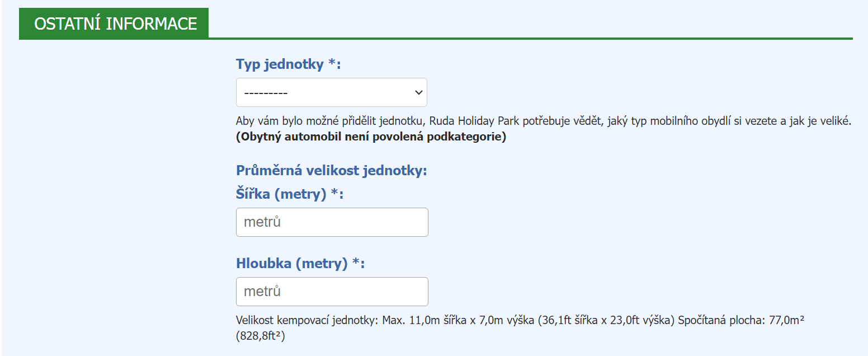The width and height of the screenshot is (868, 356).
Task: Click help text starting "Aby vám bylo"
Action: [x=544, y=120]
